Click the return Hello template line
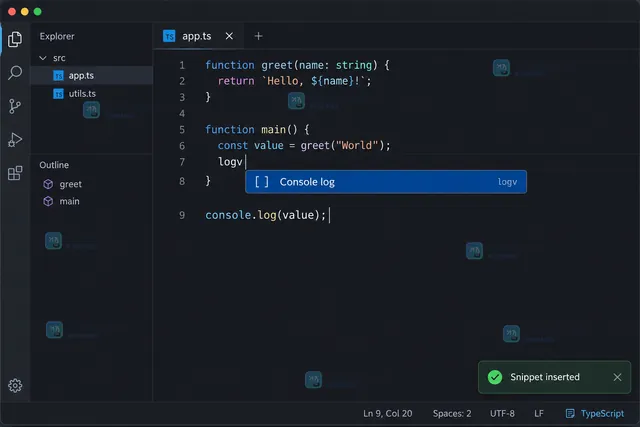 pos(294,81)
